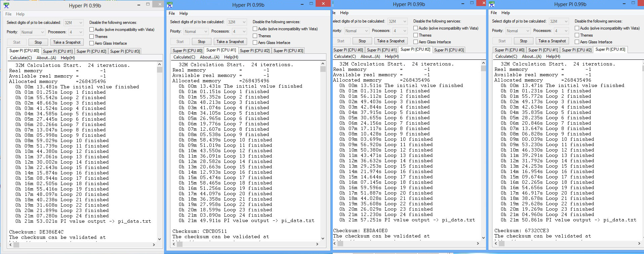The height and width of the screenshot is (254, 644).
Task: Click scroll-up arrow in third window's output
Action: pyautogui.click(x=483, y=63)
